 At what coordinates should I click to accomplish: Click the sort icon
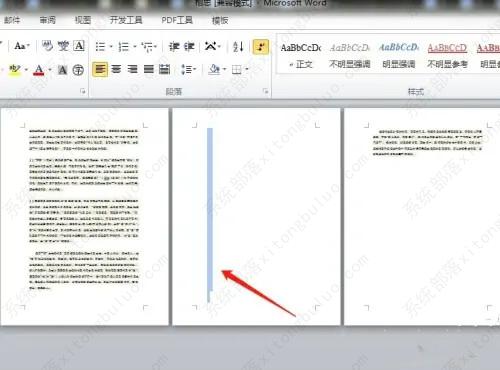(238, 47)
